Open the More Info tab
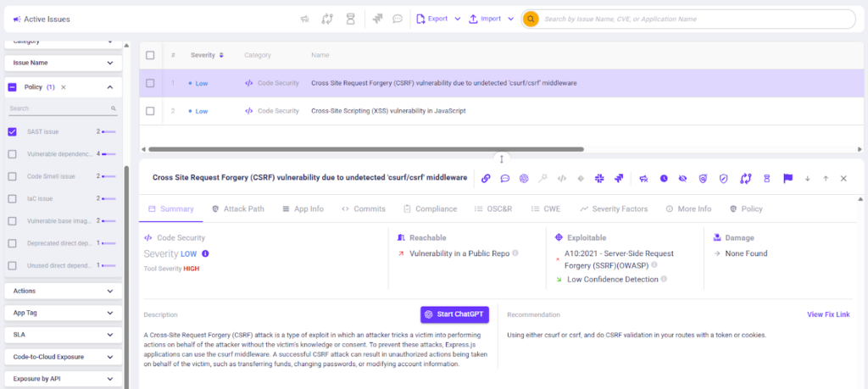The height and width of the screenshot is (389, 868). pos(688,208)
